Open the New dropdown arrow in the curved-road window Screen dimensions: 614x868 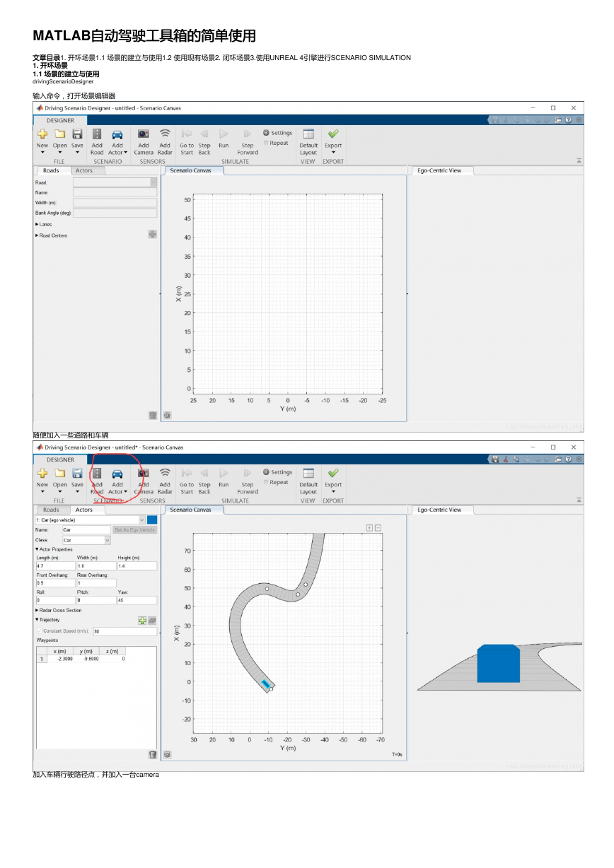42,492
